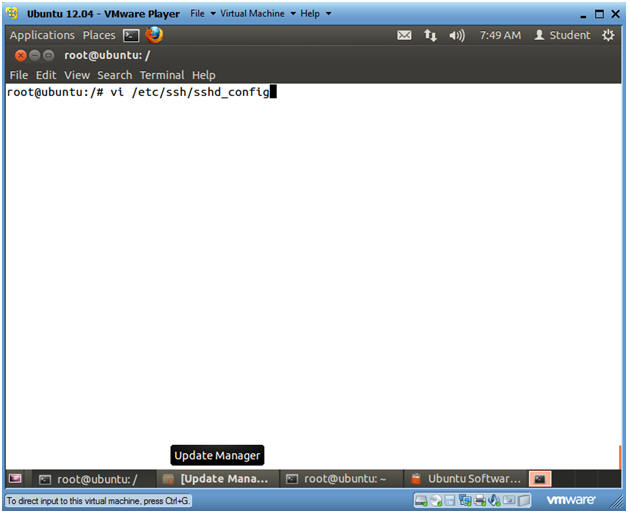
Task: Click the VMware floppy drive status icon
Action: click(450, 501)
